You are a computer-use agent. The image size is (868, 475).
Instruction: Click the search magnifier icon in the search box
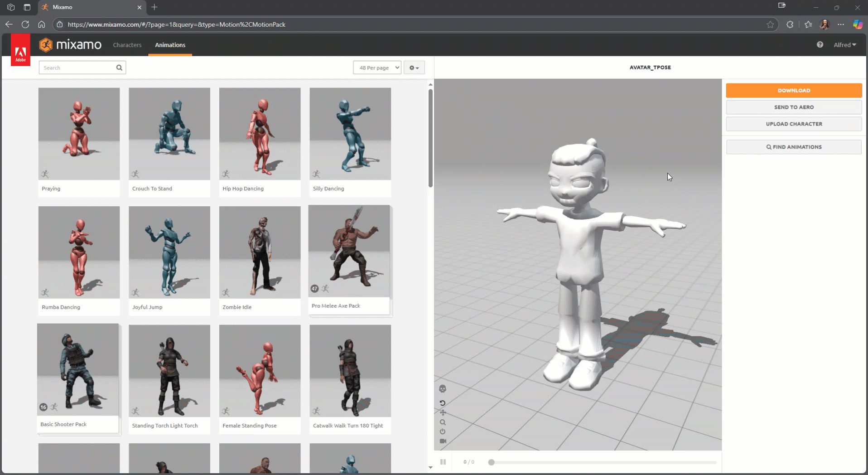coord(119,68)
